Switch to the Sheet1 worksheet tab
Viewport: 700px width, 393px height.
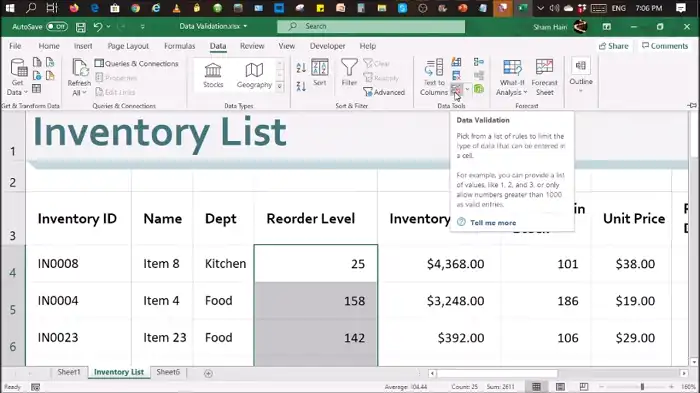[x=69, y=372]
